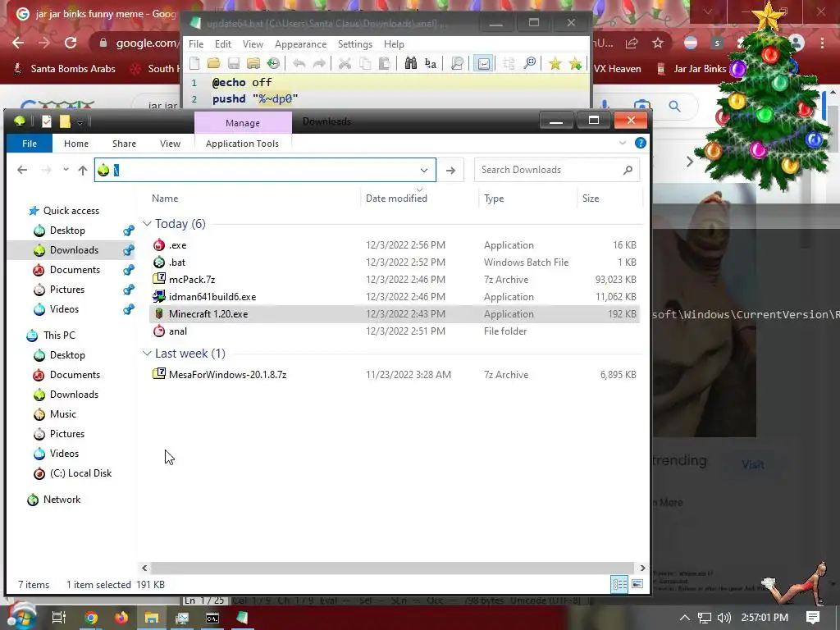Open Favorites star in Notepad3 toolbar

click(x=555, y=64)
